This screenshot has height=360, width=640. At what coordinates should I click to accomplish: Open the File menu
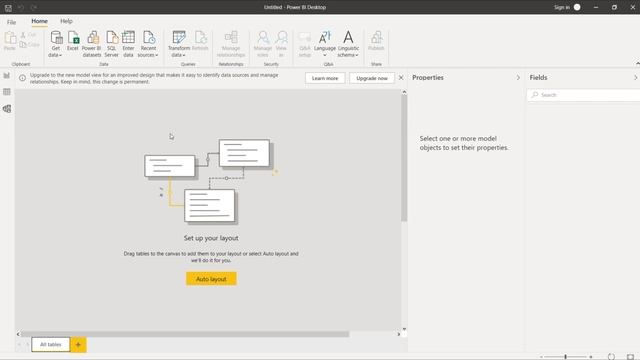point(11,22)
